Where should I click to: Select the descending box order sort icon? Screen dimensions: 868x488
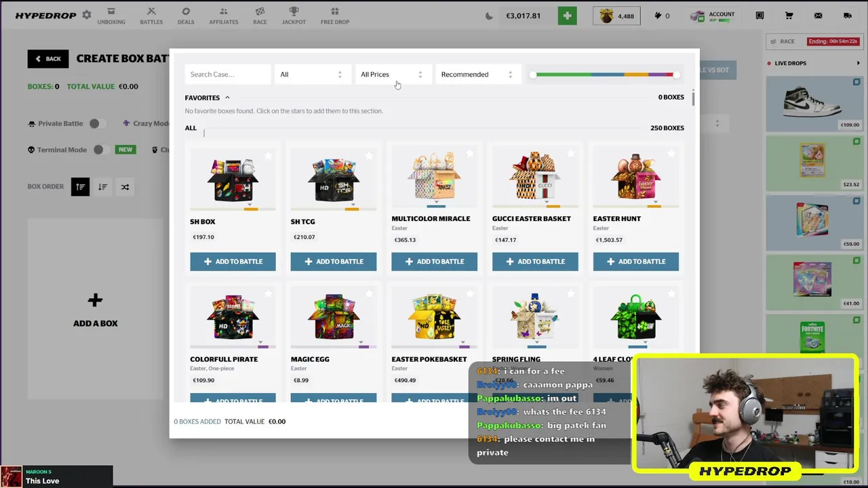[x=102, y=186]
